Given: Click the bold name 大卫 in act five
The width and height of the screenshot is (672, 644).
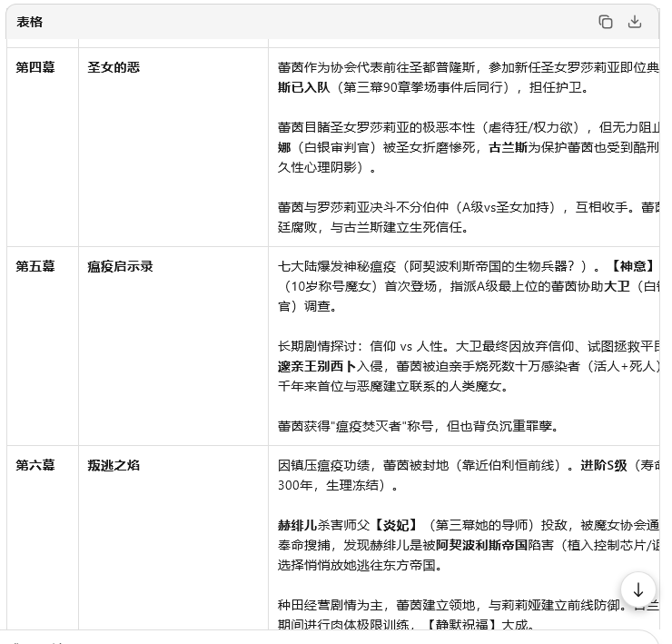Looking at the screenshot, I should tap(617, 286).
